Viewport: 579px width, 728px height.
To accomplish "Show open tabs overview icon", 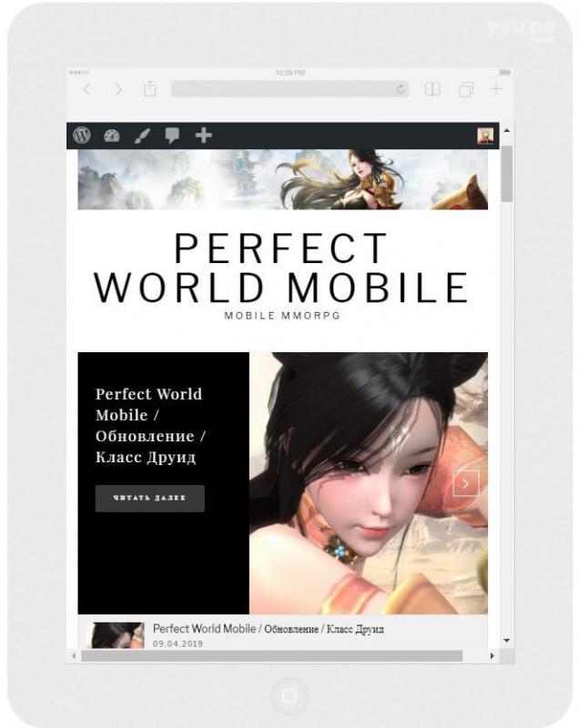I will (466, 89).
